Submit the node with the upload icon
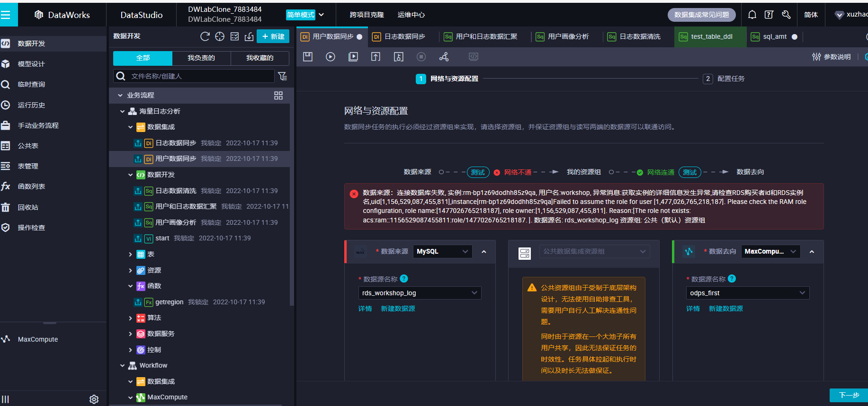This screenshot has height=406, width=868. tap(376, 57)
